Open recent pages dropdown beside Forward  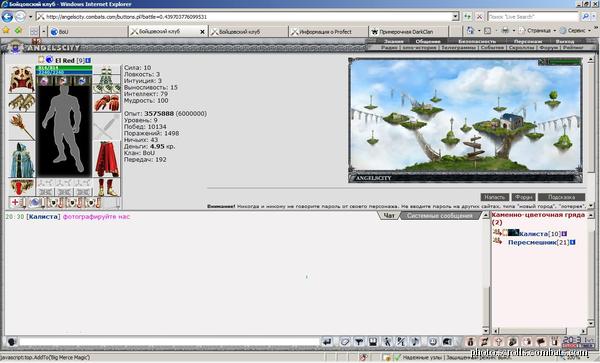31,17
